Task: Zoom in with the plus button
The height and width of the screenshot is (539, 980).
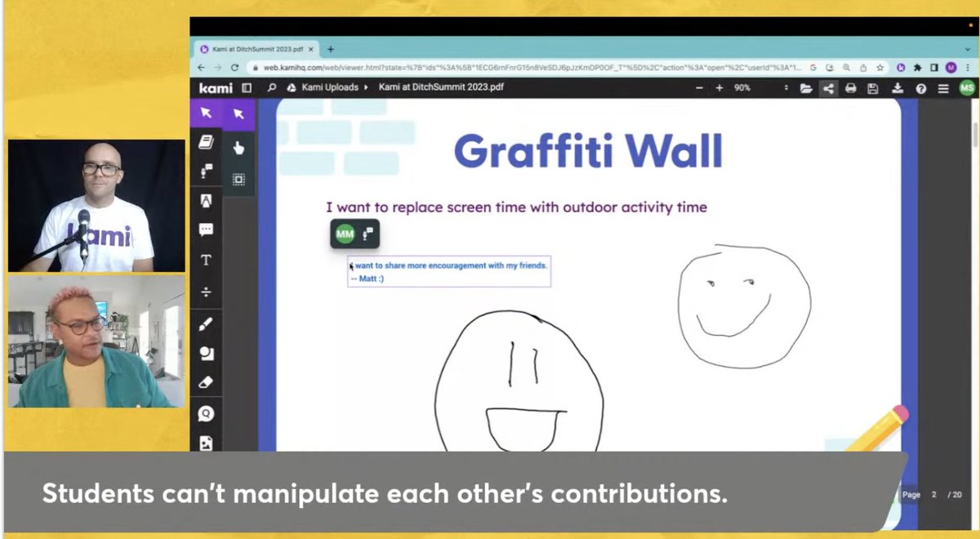Action: pos(719,87)
